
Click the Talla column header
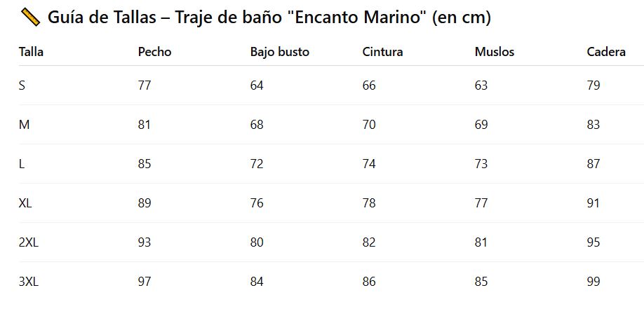32,52
